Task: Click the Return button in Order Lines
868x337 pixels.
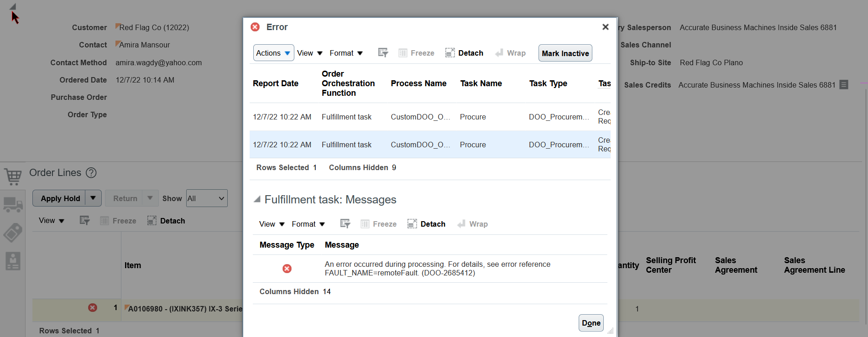Action: tap(124, 198)
